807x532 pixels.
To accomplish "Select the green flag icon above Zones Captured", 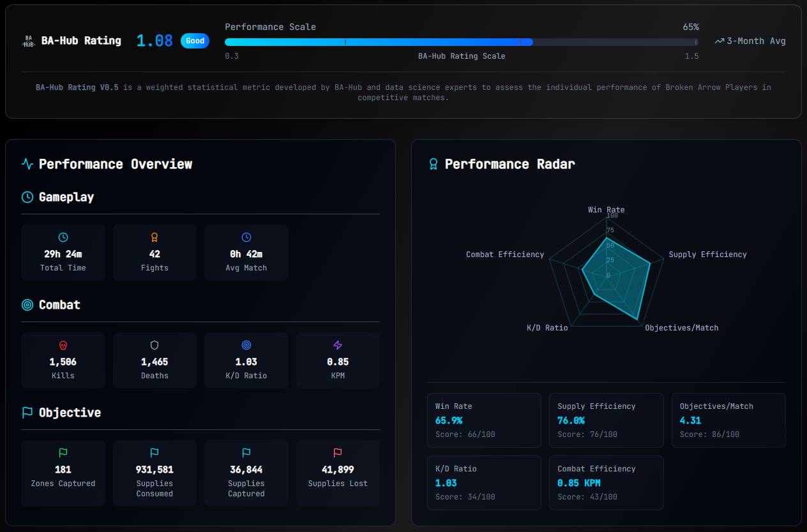I will point(63,453).
